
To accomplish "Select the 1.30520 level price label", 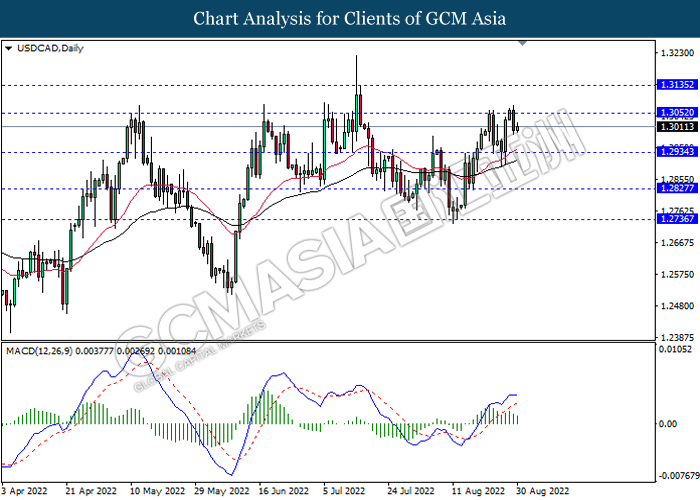I will pos(677,112).
